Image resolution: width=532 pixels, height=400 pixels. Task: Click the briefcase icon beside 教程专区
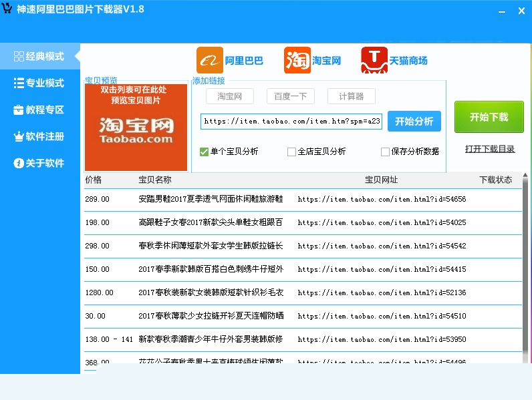point(19,110)
